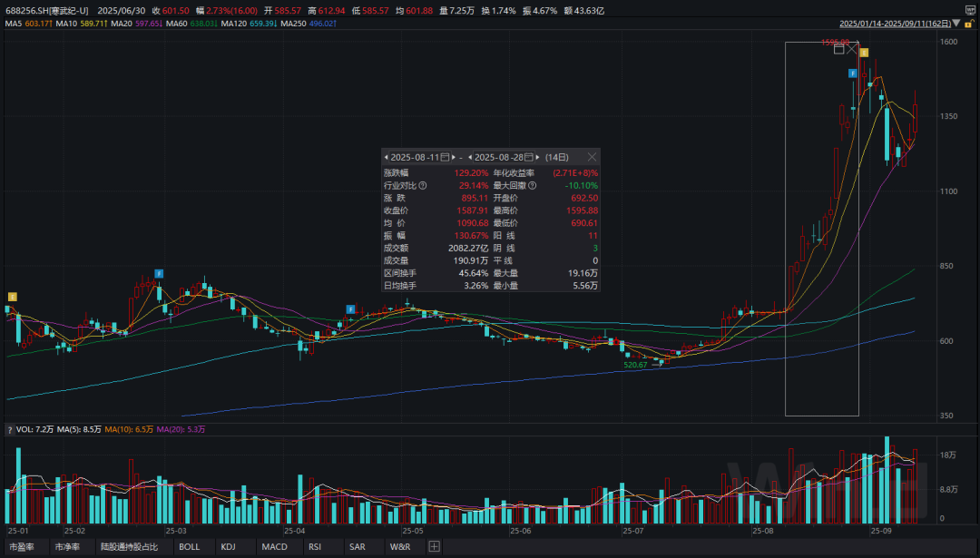980x558 pixels.
Task: Show the 市盈率 indicator
Action: click(x=24, y=547)
